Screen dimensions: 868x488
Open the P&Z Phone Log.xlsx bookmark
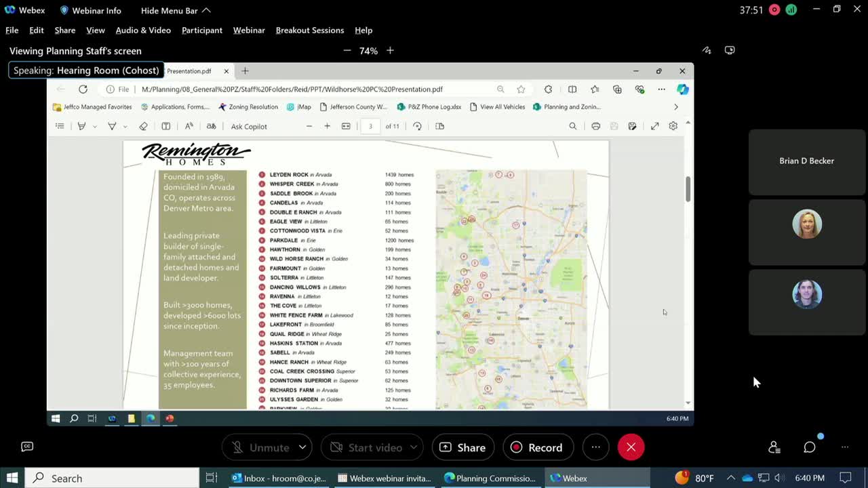coord(429,106)
